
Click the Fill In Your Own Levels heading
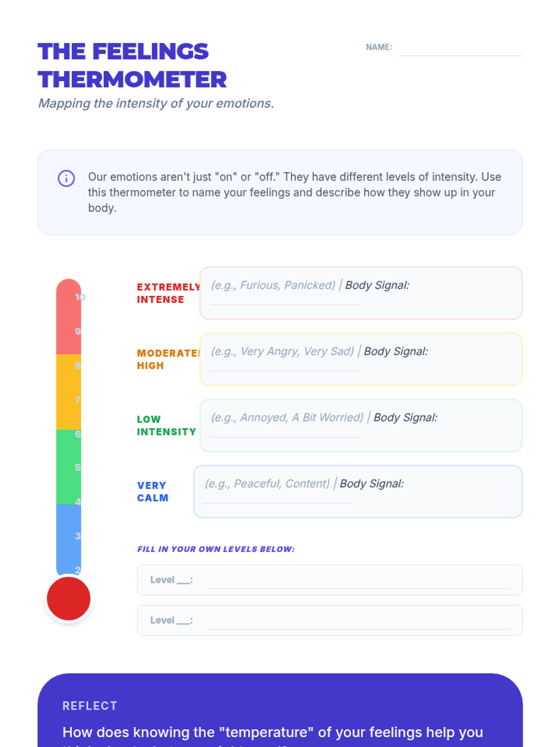coord(216,549)
